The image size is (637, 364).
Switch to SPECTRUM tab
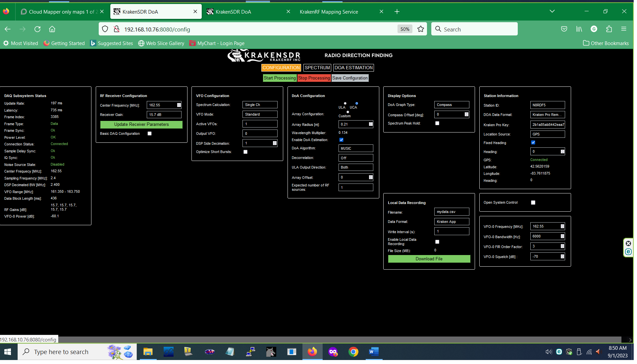click(x=317, y=68)
